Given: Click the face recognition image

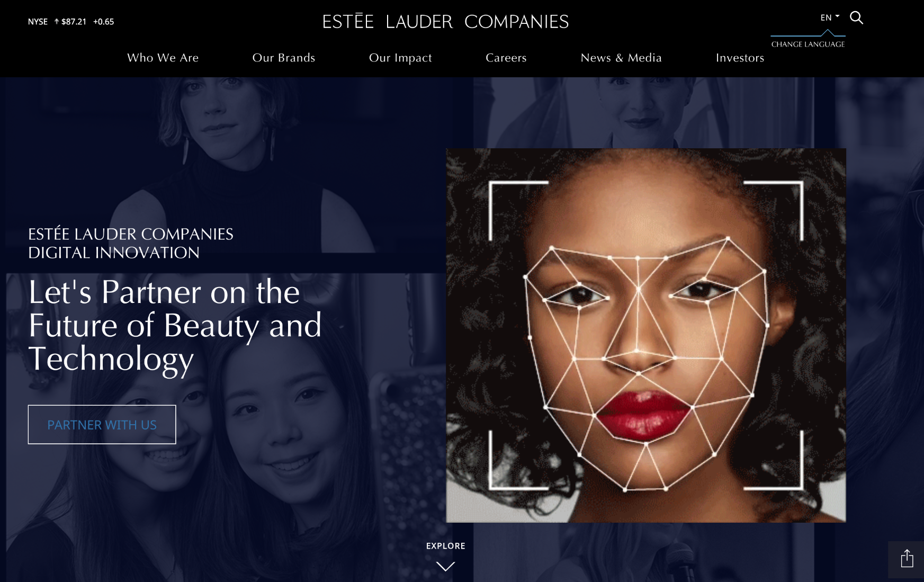Looking at the screenshot, I should pyautogui.click(x=646, y=335).
